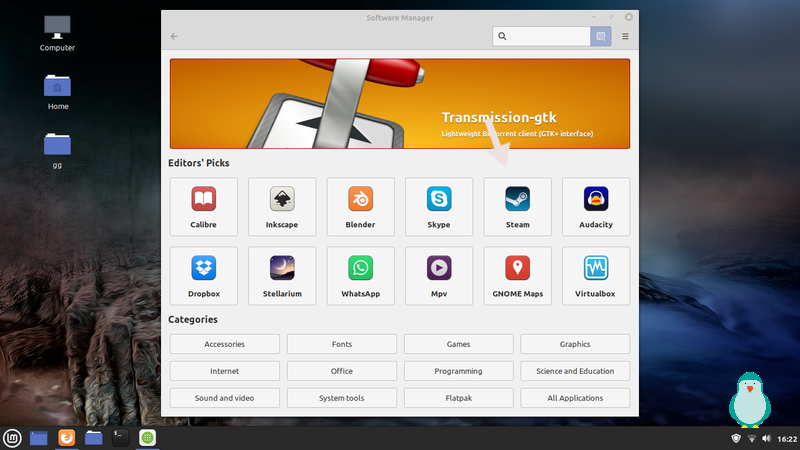This screenshot has height=450, width=800.
Task: Switch to Software Manager taskbar entry
Action: [x=147, y=438]
